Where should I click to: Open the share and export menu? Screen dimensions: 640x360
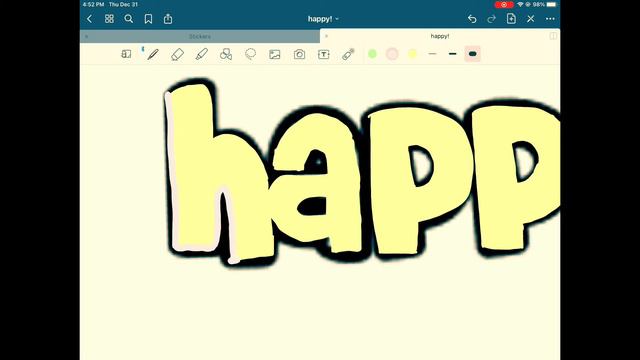(x=168, y=19)
